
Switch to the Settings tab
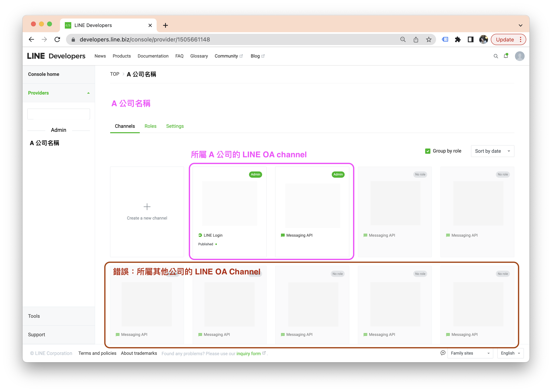coord(175,126)
